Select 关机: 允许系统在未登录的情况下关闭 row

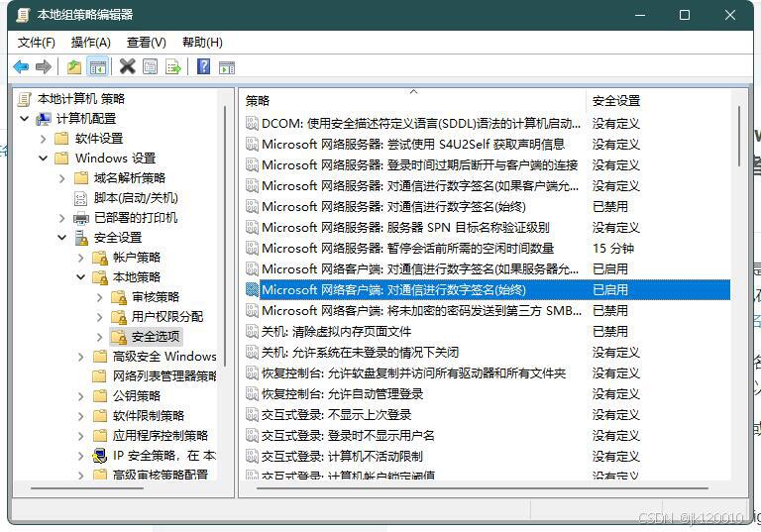tap(486, 353)
